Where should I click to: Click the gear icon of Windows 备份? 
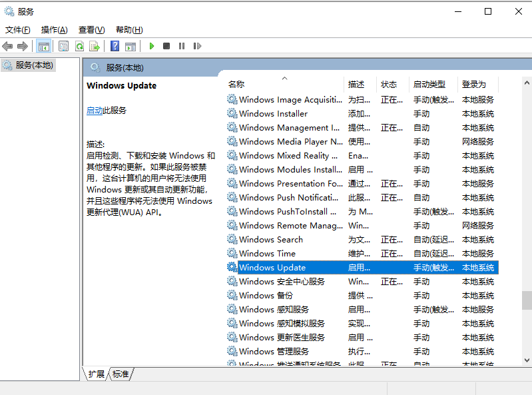(x=232, y=295)
